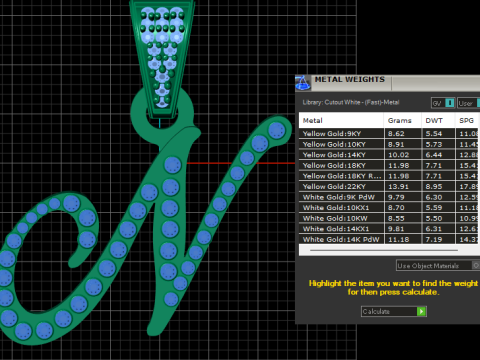The image size is (480, 360).
Task: Click the Library: Cutout White label
Action: click(351, 102)
